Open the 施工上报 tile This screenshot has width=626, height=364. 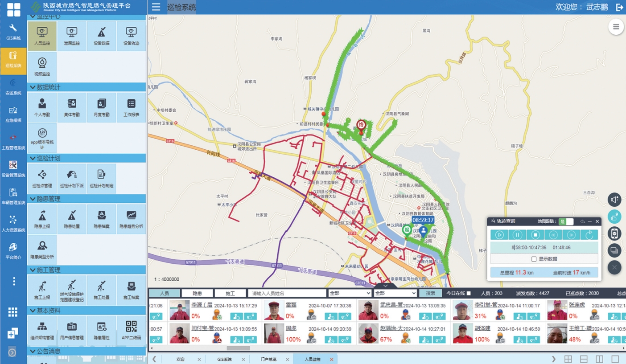coord(42,290)
